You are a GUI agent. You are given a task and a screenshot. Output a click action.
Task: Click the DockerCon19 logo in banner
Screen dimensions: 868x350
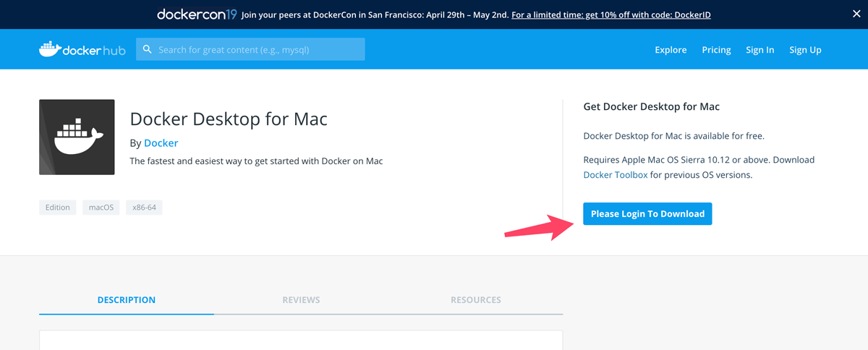[197, 14]
